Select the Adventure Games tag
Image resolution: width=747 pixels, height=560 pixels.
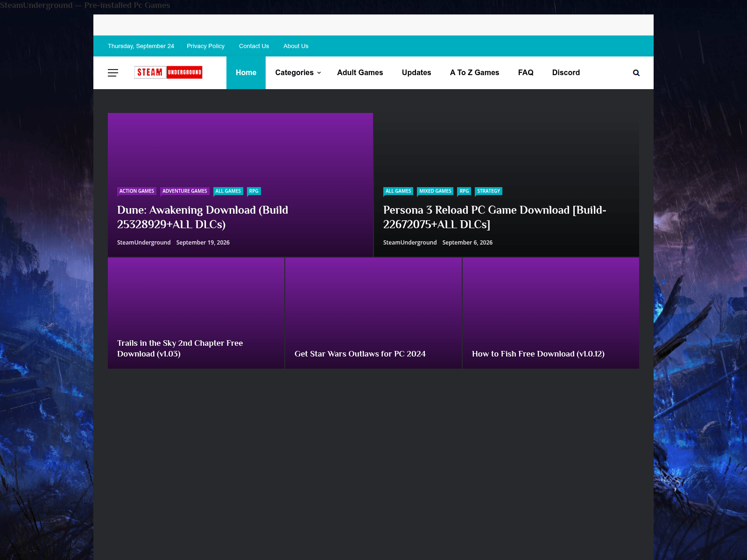[x=185, y=191]
